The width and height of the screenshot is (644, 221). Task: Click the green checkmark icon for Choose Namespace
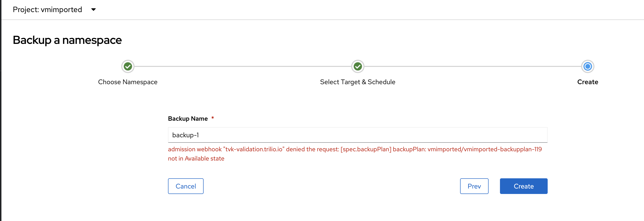[x=128, y=66]
